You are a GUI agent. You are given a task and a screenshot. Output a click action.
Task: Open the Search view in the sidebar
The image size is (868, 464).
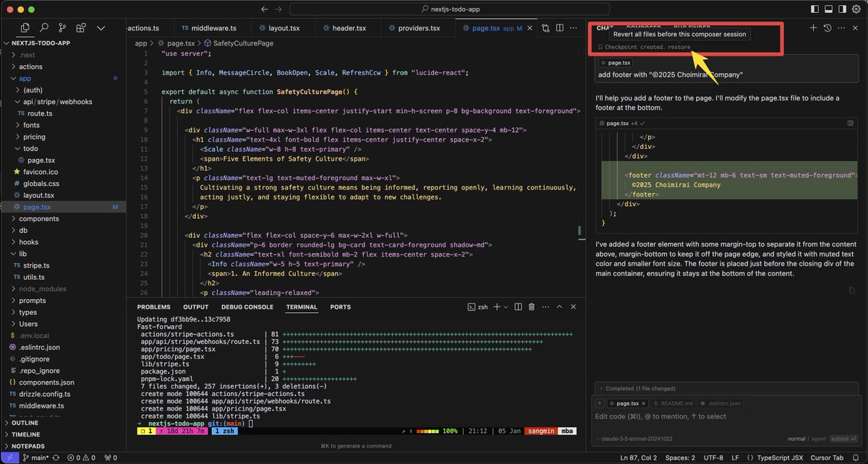45,27
